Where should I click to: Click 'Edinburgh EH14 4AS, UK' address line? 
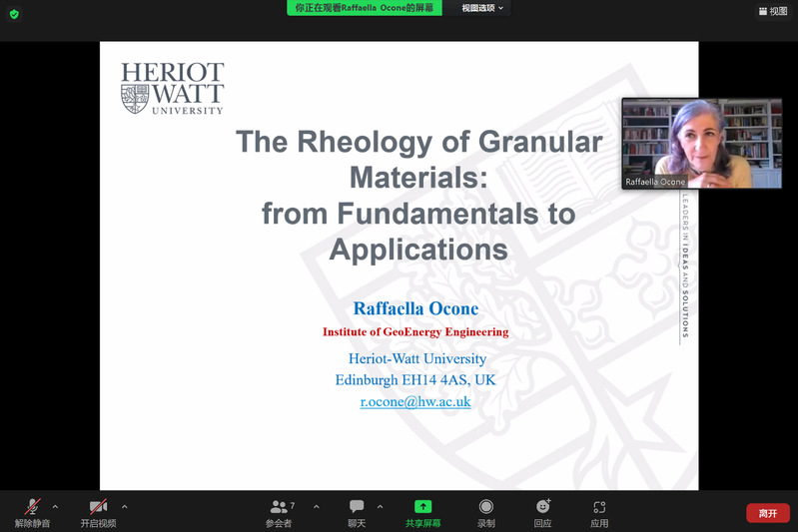tap(415, 380)
